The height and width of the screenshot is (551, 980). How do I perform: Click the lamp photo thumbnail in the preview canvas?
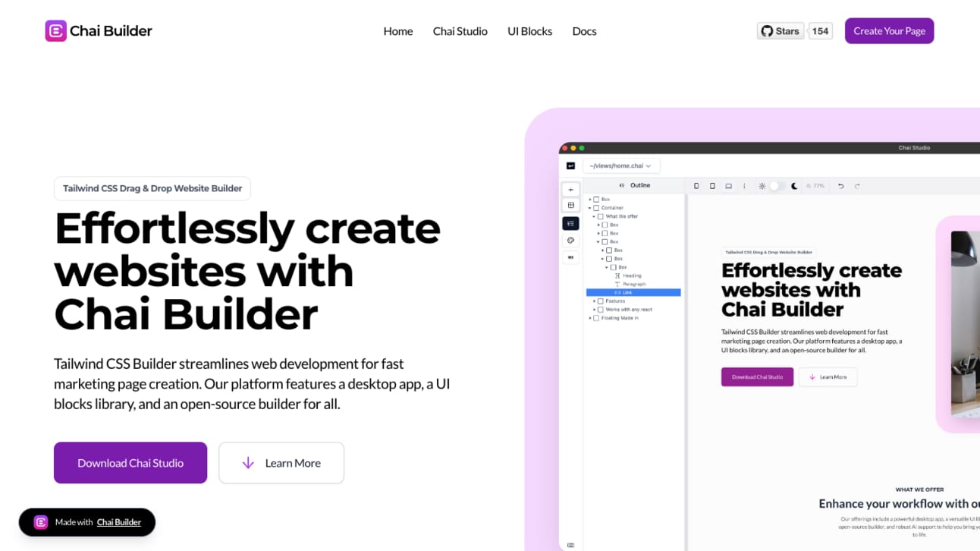click(x=965, y=325)
